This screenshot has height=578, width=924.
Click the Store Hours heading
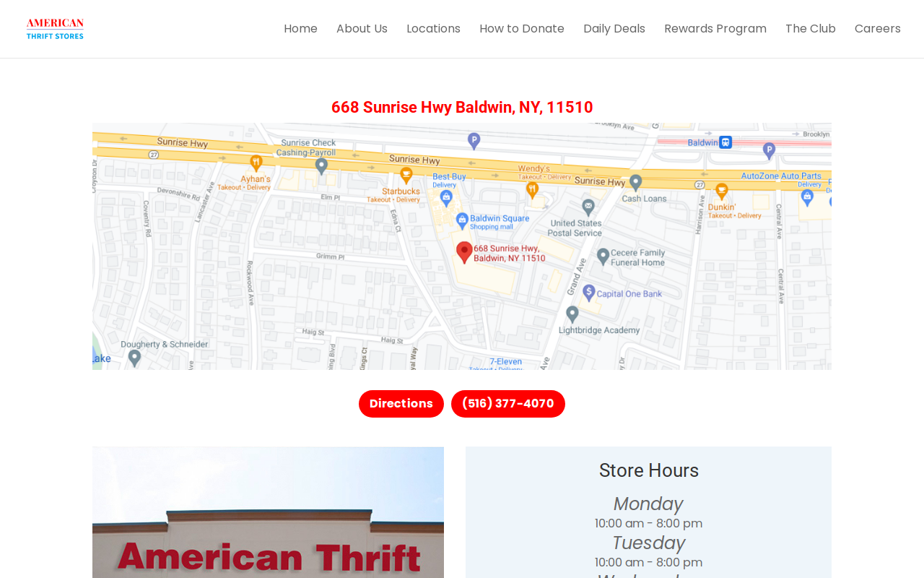pos(649,470)
